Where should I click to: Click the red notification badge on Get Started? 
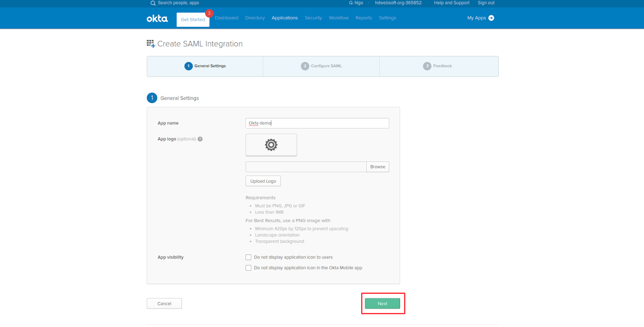(x=209, y=13)
